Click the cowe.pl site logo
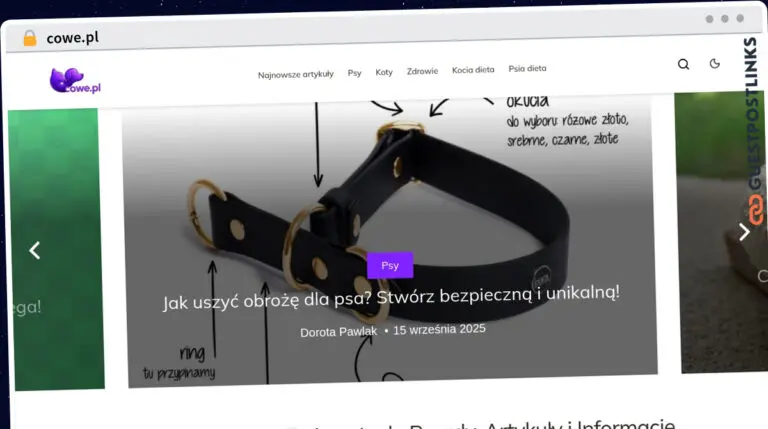 pos(75,81)
